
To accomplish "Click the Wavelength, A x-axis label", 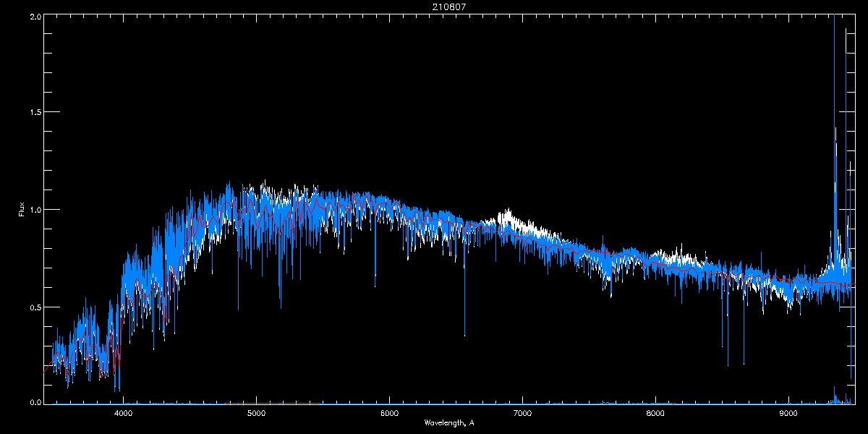I will pos(449,423).
